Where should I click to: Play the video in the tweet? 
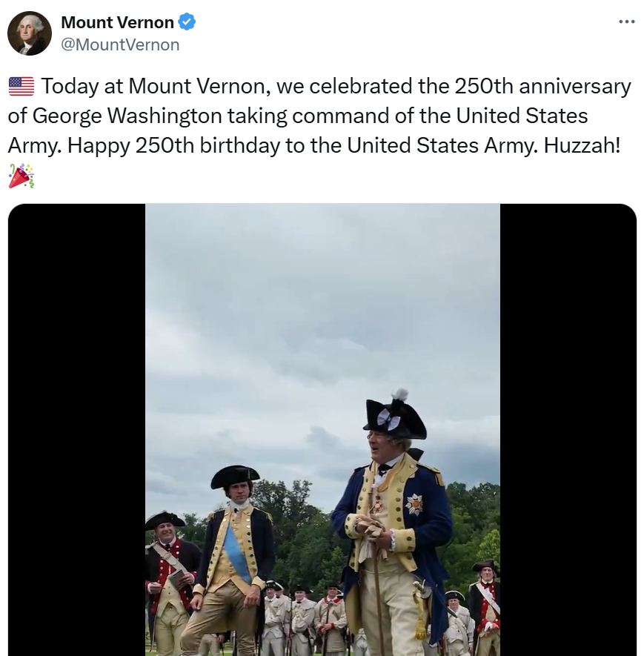(322, 430)
